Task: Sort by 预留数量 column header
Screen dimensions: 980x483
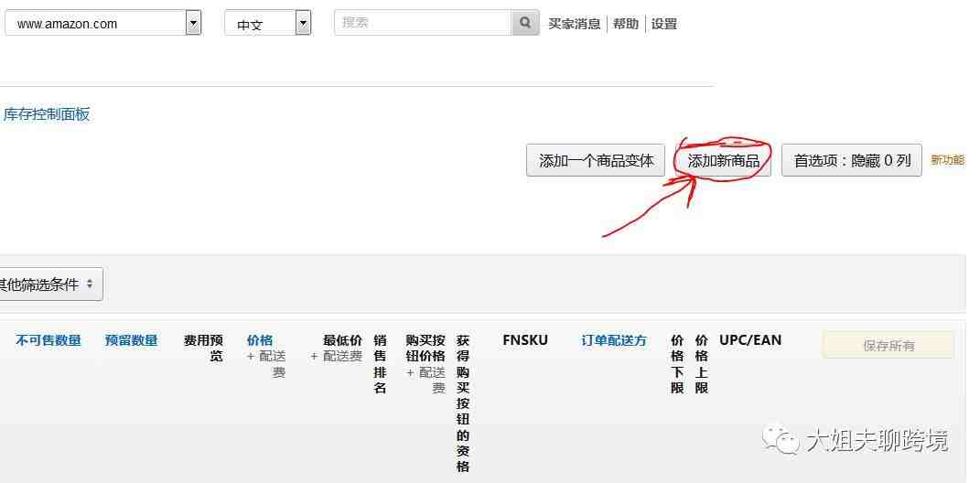Action: click(131, 340)
